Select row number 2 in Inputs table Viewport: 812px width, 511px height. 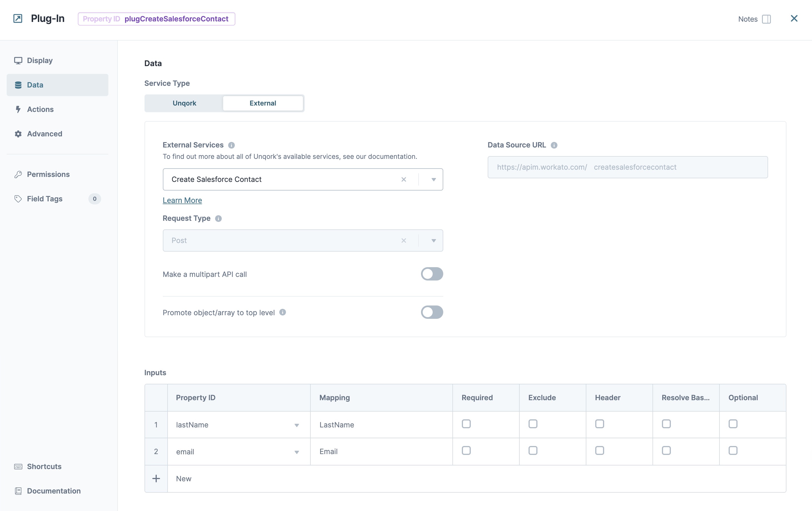(156, 452)
